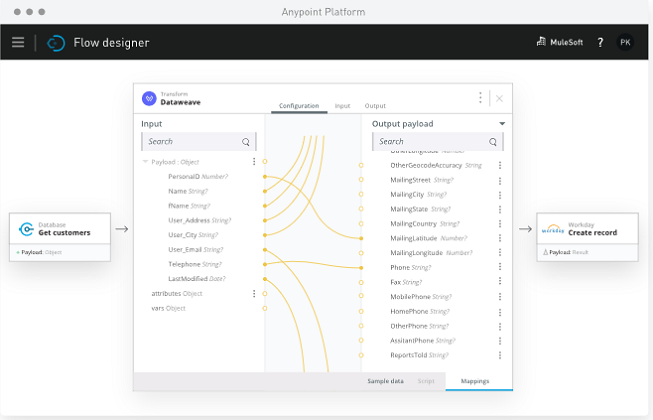
Task: Click the Output payload search field
Action: 437,142
